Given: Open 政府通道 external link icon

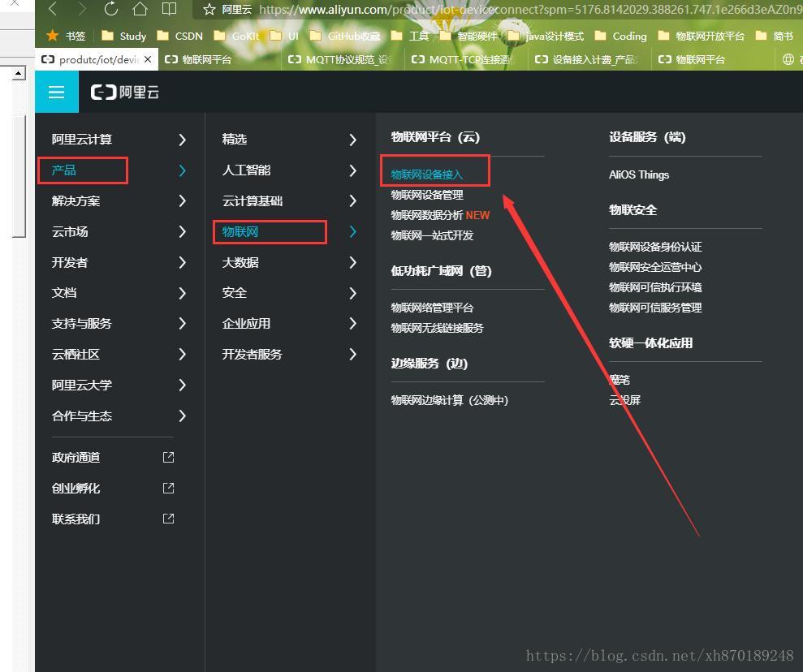Looking at the screenshot, I should tap(168, 457).
